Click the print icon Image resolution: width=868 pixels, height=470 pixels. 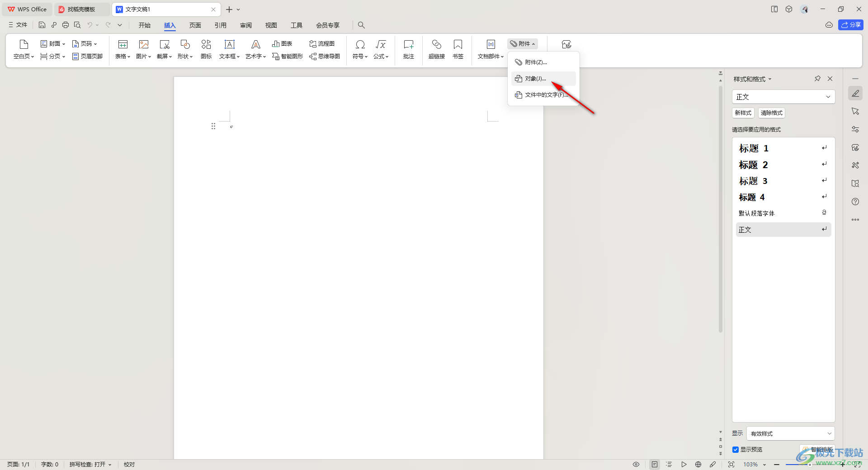66,25
